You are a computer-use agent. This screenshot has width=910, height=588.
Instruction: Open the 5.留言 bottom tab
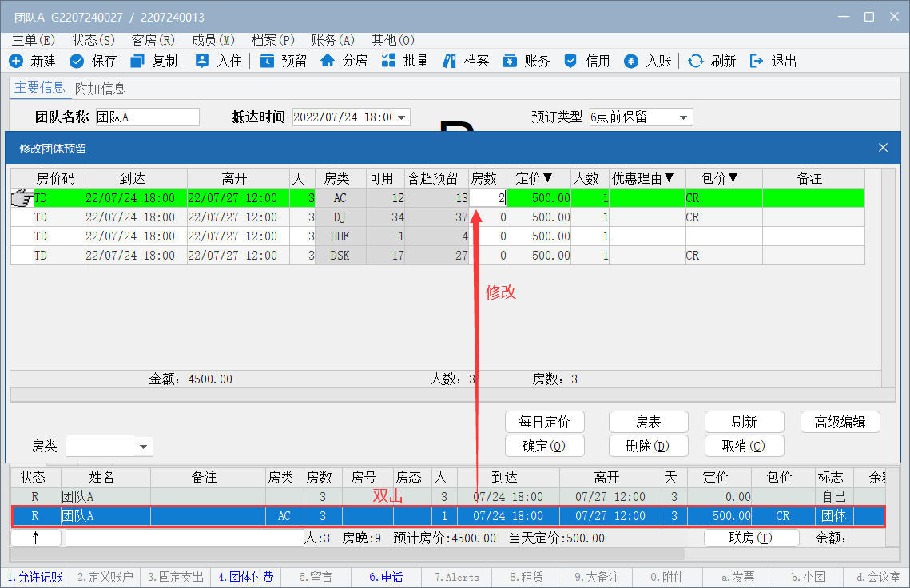click(x=316, y=577)
